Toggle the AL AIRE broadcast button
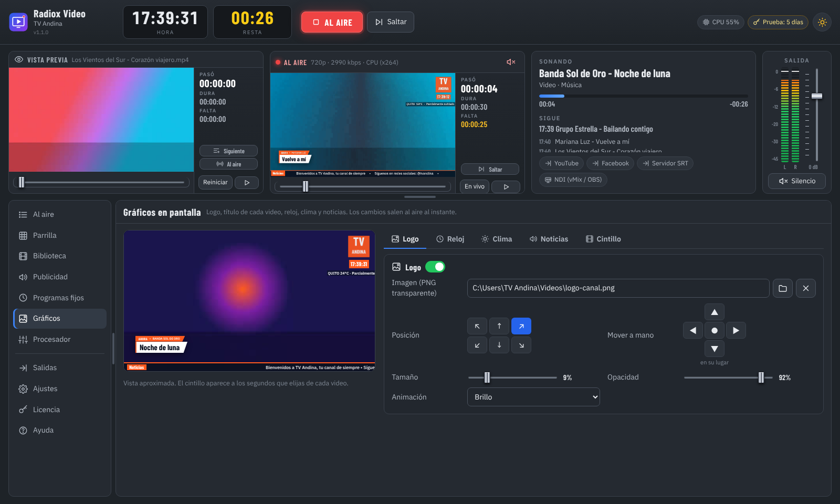Screen dimensions: 840x504 pos(332,22)
